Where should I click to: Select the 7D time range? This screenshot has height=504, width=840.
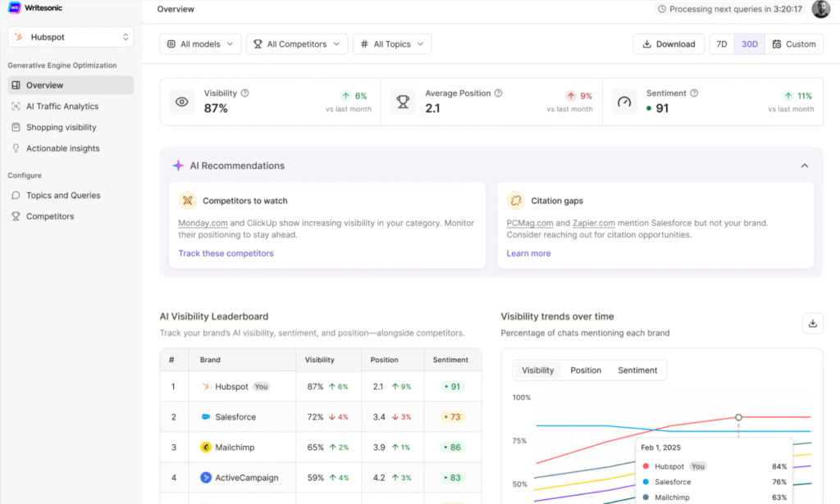click(722, 44)
